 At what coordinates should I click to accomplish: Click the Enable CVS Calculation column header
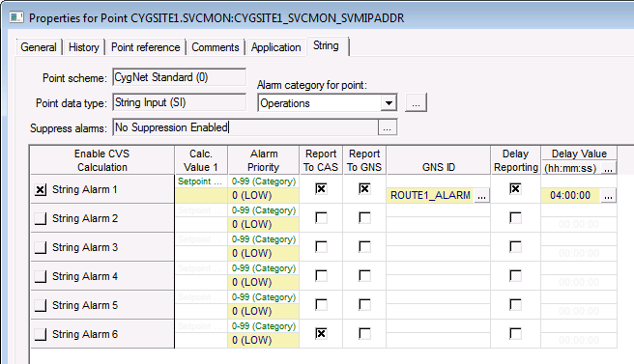coord(102,160)
